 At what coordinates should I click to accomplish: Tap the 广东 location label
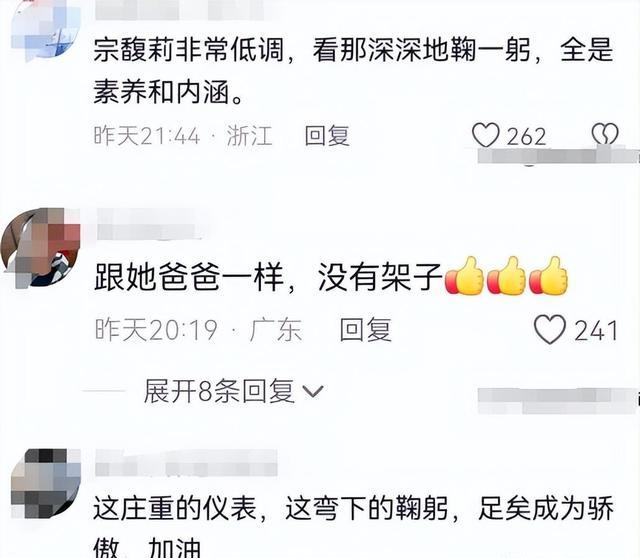pyautogui.click(x=276, y=330)
